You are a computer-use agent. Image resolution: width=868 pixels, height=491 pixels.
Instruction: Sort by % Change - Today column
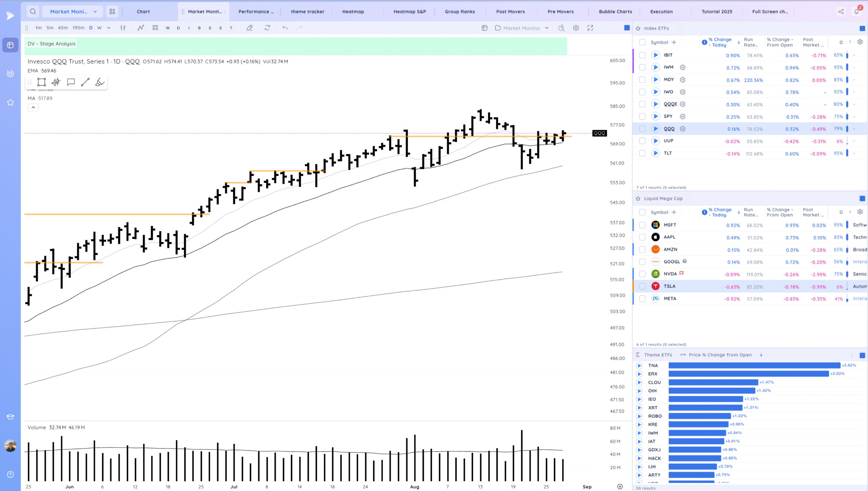[x=720, y=42]
